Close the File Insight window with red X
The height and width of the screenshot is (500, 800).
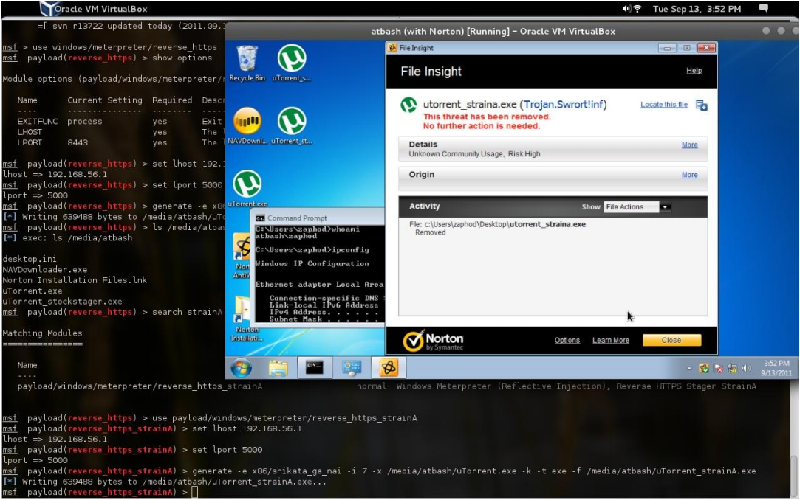707,48
